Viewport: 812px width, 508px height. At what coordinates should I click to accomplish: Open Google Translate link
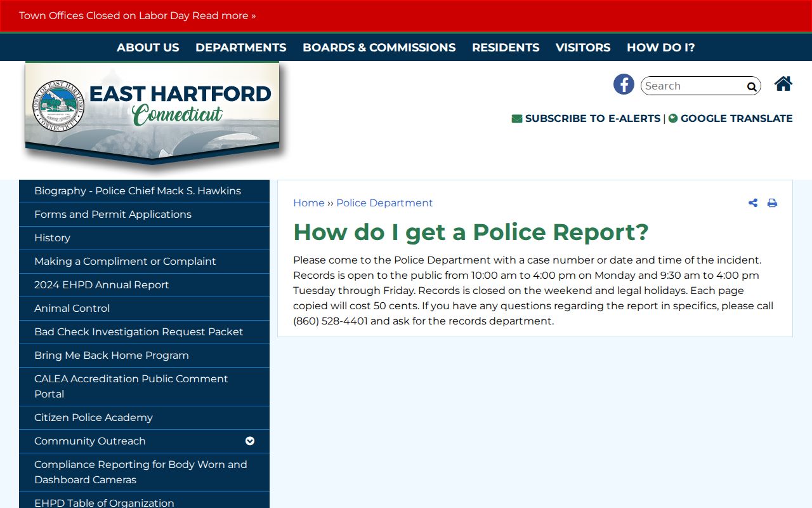point(731,118)
